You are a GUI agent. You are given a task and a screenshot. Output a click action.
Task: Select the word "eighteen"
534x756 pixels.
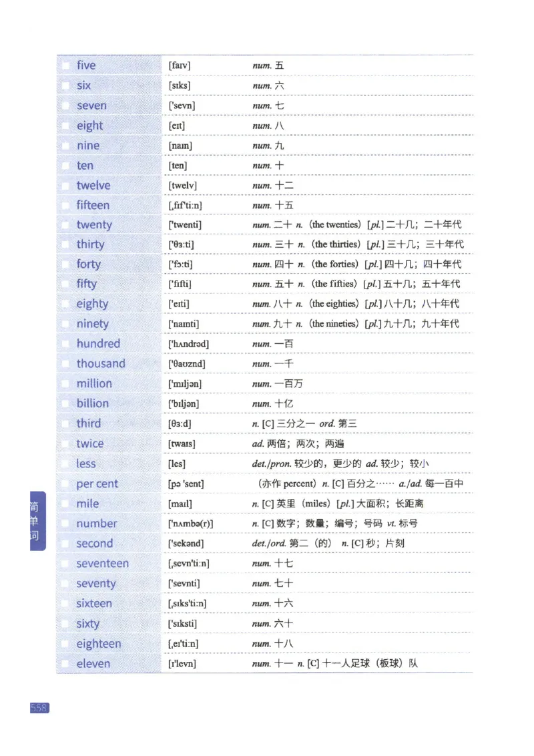point(99,643)
